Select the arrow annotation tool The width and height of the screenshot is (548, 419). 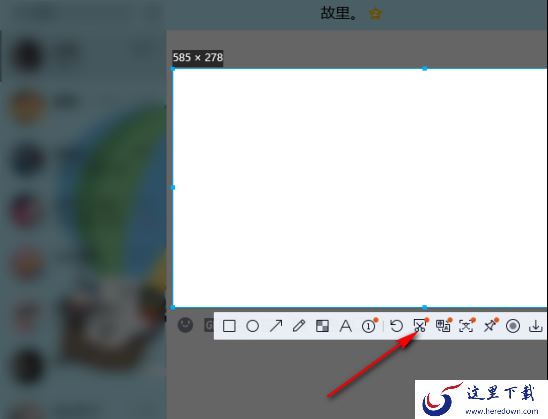tap(276, 326)
